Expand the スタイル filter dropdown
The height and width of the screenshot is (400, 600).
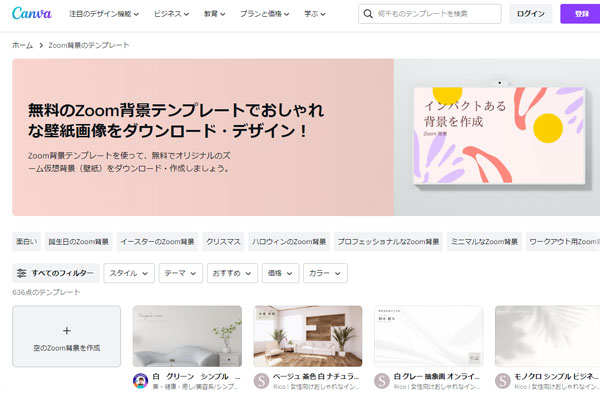coord(129,273)
